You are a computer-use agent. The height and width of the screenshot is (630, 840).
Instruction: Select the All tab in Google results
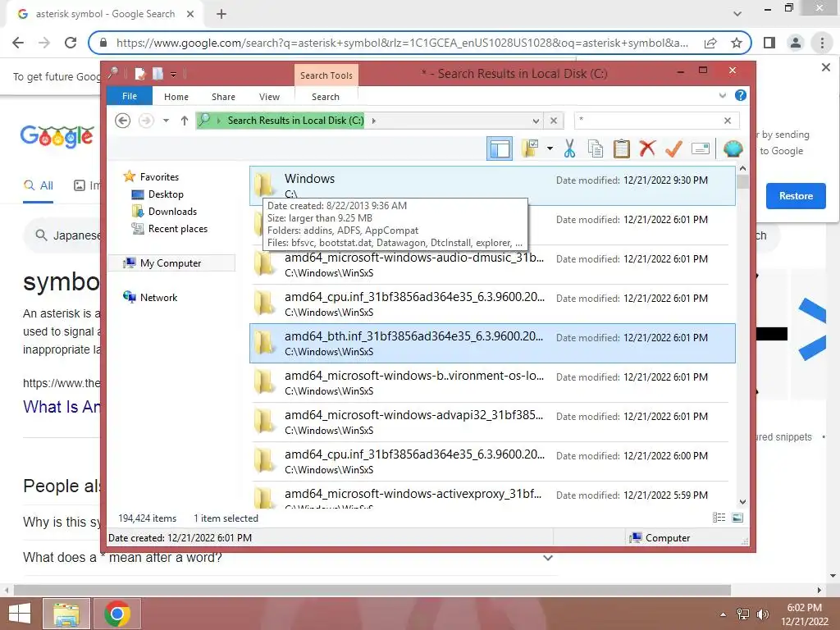[x=39, y=186]
